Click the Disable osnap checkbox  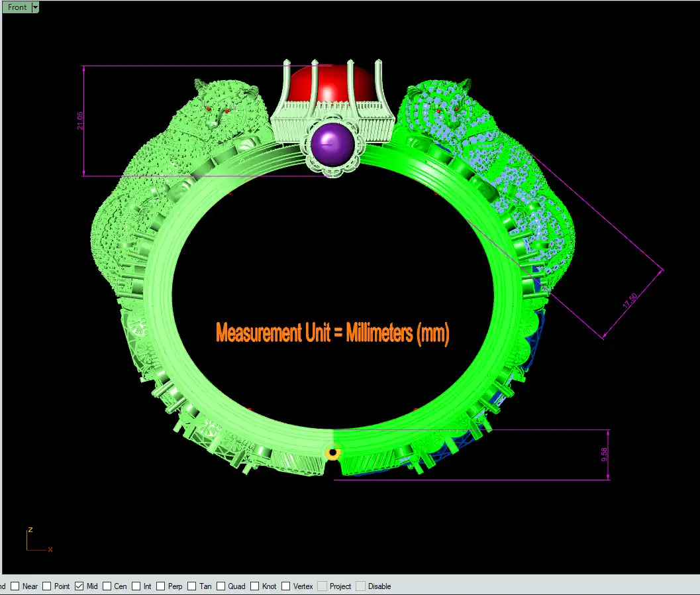[x=361, y=586]
